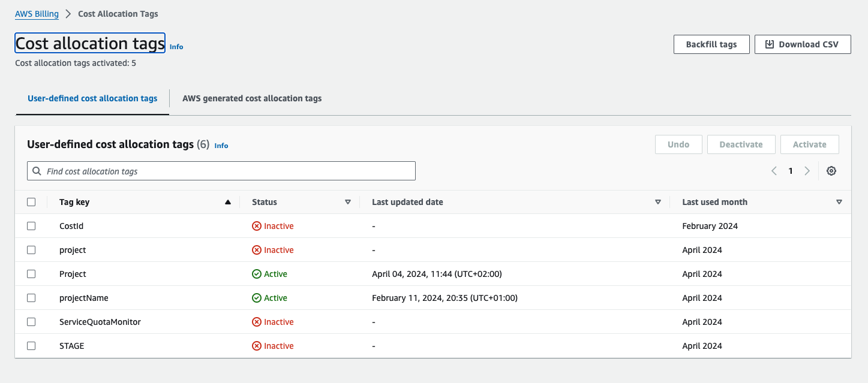The image size is (868, 383).
Task: Sort by Last updated date arrow
Action: click(658, 202)
